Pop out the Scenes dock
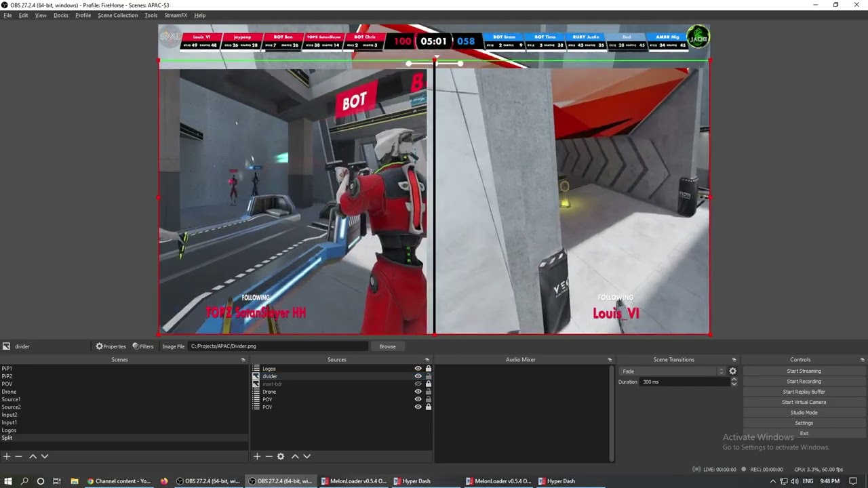 (x=243, y=360)
